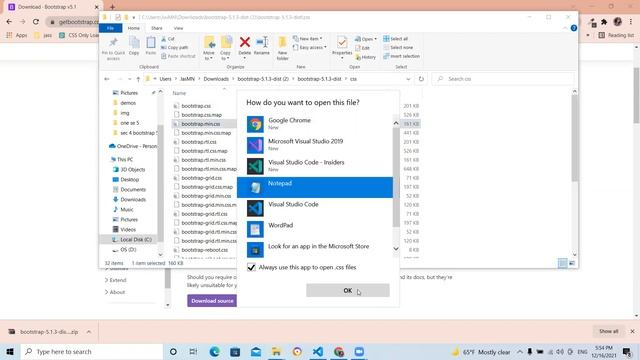
Task: Select OneDrive - Personal in navigation pane
Action: 136,146
